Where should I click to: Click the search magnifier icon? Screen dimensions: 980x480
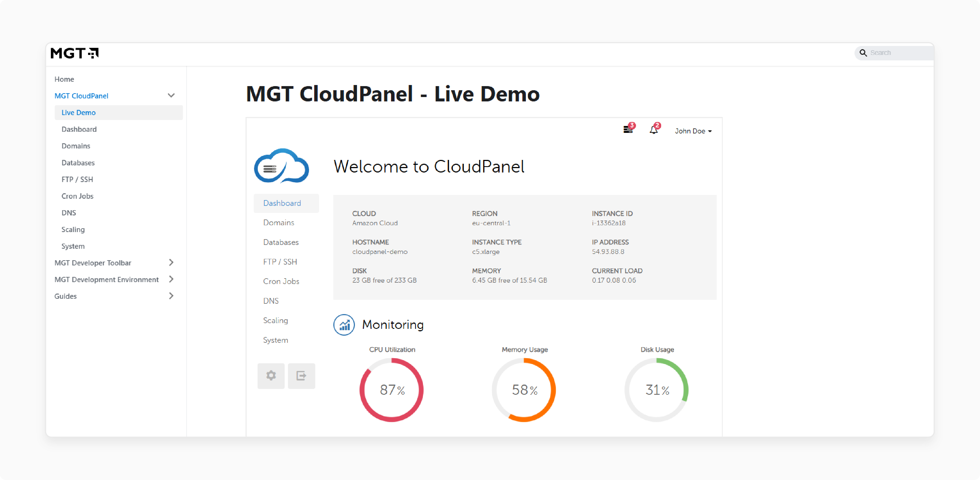pyautogui.click(x=863, y=53)
